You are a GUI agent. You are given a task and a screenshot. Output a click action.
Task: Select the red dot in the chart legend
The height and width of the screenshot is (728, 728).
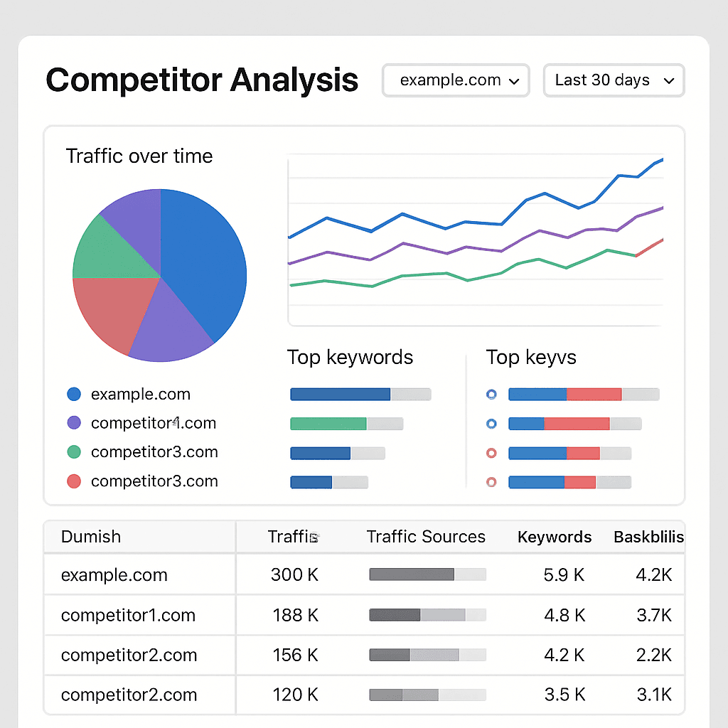click(74, 481)
